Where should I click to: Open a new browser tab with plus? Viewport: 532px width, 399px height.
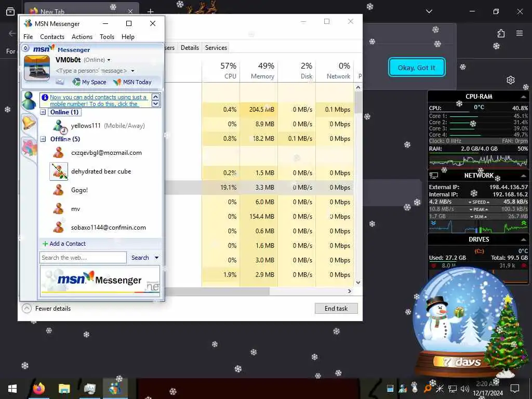tap(150, 11)
